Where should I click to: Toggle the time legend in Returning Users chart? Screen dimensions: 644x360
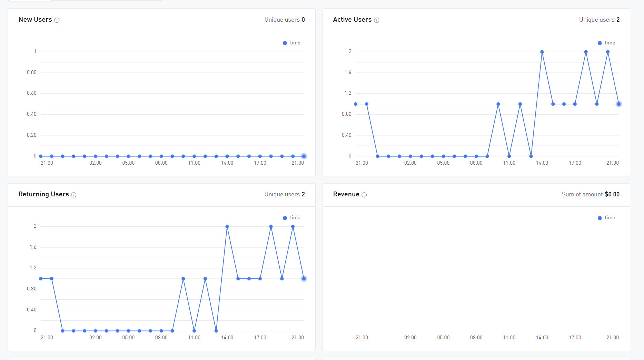point(292,218)
